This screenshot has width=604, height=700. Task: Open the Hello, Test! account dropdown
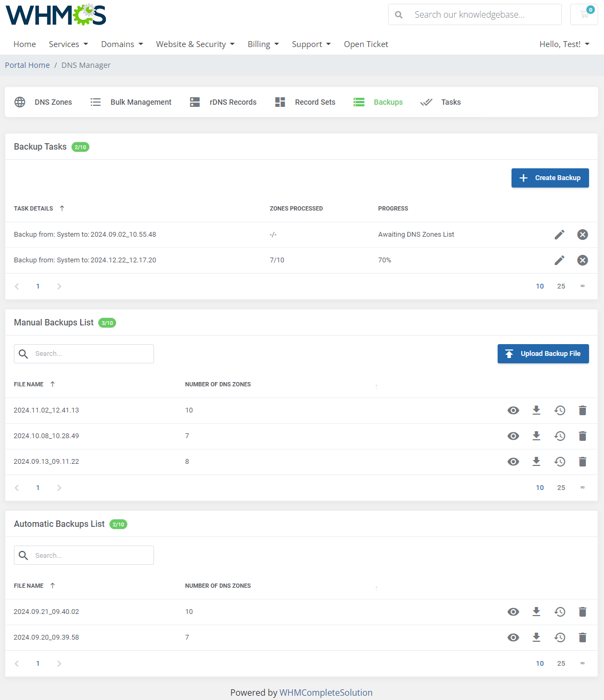pyautogui.click(x=564, y=44)
